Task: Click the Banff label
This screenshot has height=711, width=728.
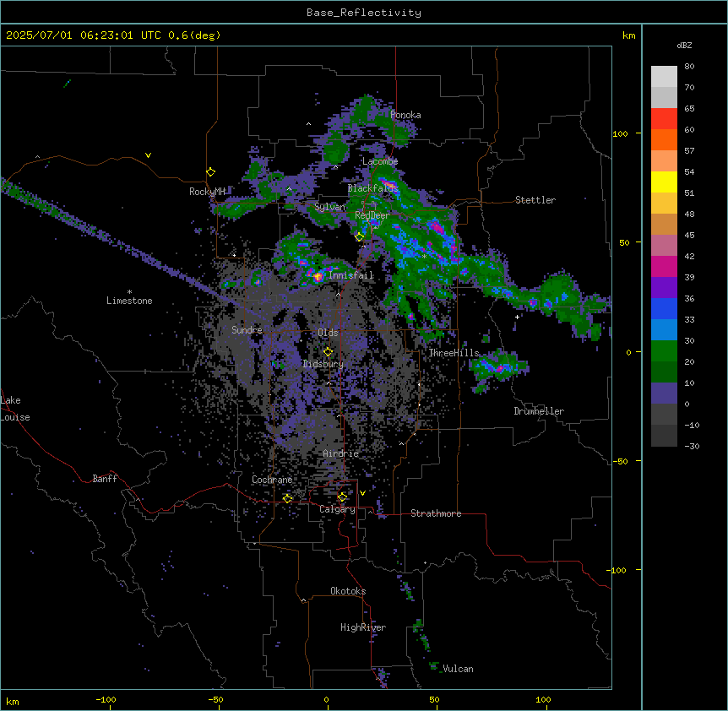Action: point(105,479)
